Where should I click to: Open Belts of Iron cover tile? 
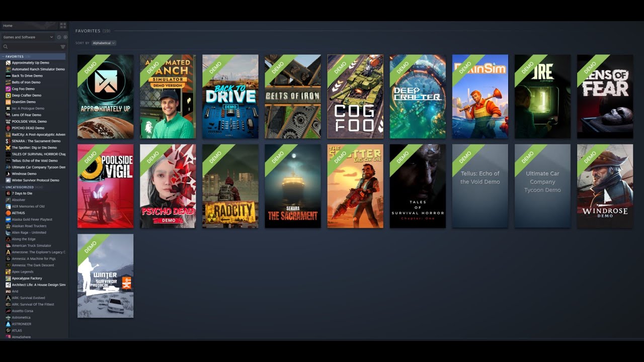tap(293, 97)
